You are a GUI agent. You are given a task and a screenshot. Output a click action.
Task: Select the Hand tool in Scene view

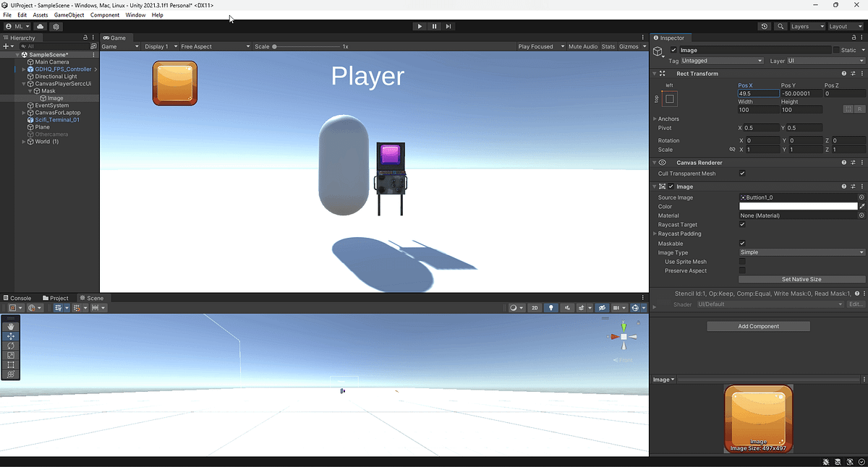pos(10,326)
